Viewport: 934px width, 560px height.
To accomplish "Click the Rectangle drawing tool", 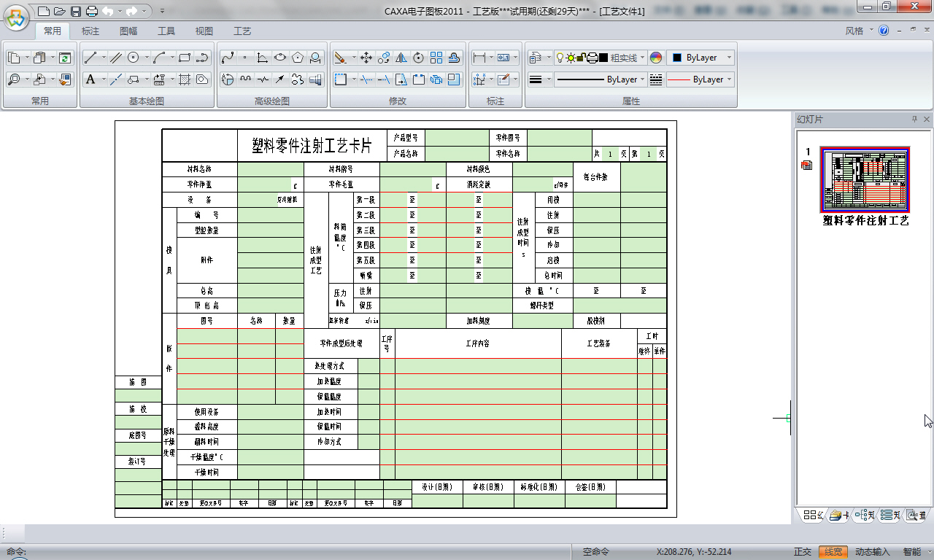I will point(184,58).
